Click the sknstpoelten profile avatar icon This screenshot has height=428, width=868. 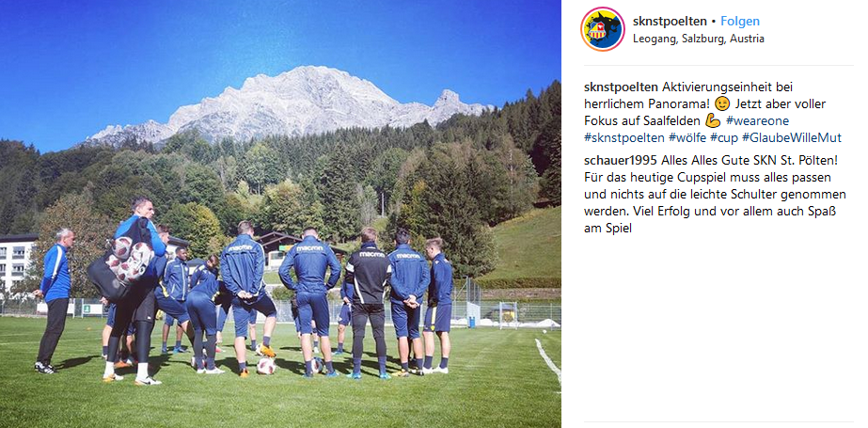603,29
